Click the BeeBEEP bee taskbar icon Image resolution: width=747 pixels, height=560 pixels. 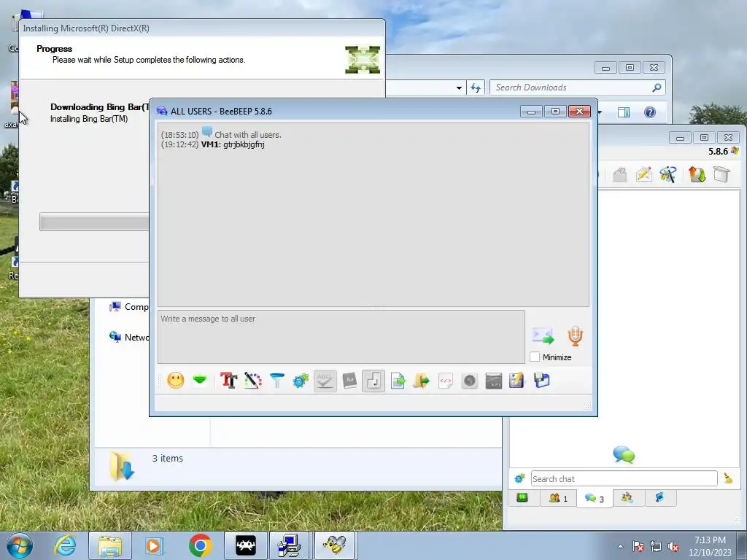coord(334,545)
